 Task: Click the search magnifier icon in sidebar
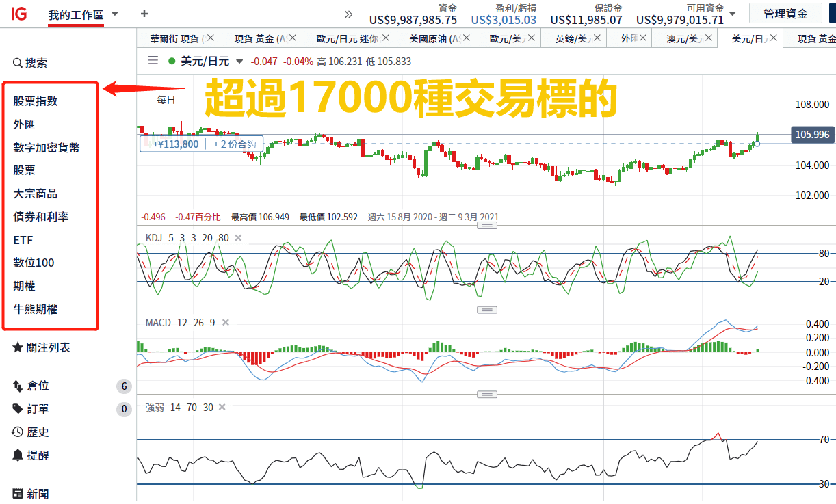pos(18,63)
